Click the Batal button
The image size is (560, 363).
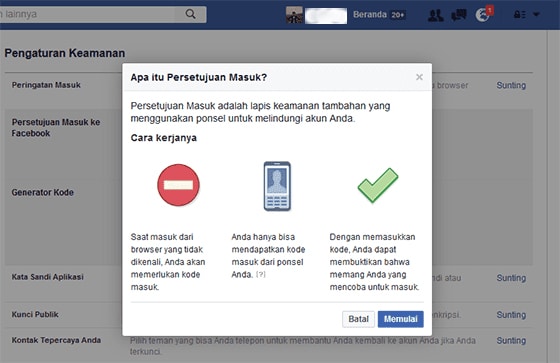click(358, 319)
